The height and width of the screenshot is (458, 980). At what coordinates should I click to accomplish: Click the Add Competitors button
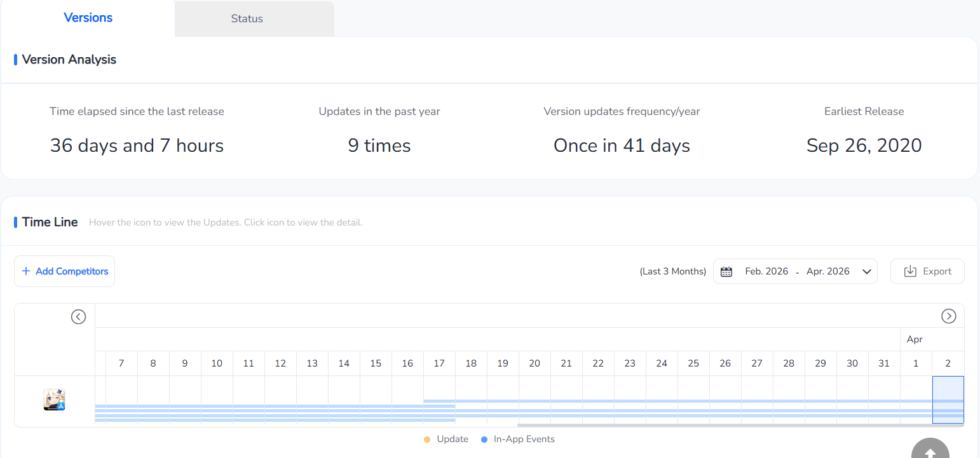[65, 271]
